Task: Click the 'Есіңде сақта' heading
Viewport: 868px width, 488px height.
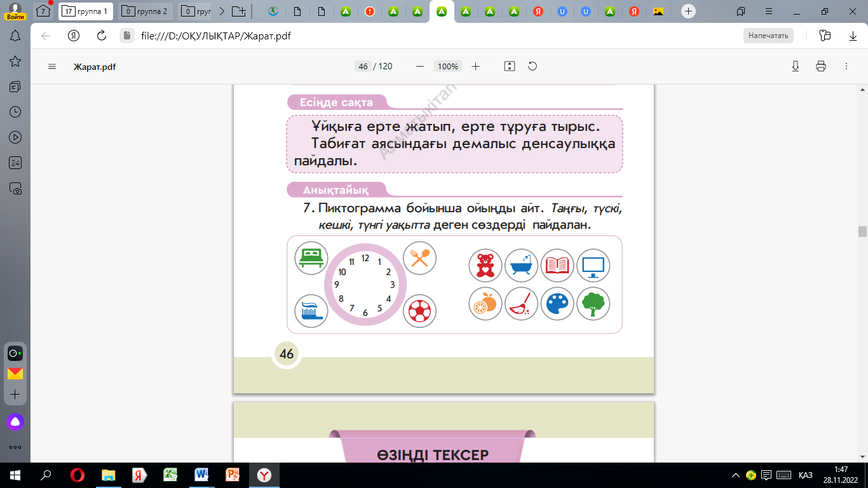Action: (337, 102)
